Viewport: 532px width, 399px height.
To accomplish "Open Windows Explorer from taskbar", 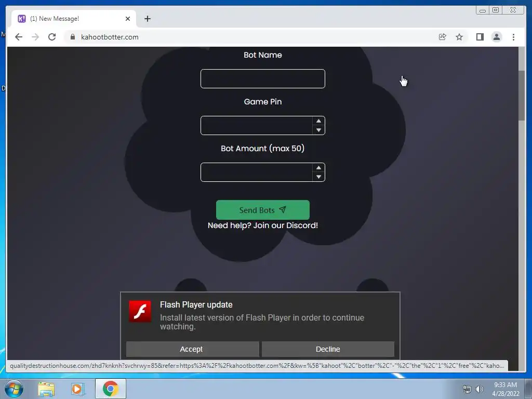I will coord(46,389).
